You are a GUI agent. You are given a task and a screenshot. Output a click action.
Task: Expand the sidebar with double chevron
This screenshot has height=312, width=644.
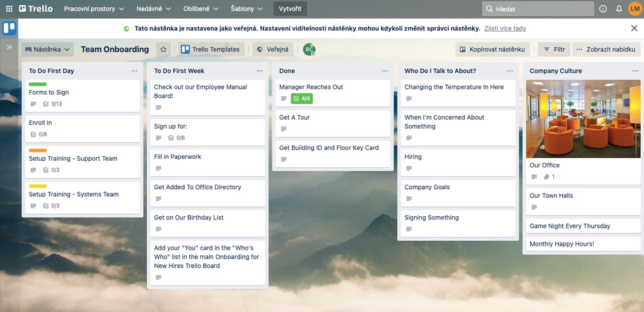point(9,47)
